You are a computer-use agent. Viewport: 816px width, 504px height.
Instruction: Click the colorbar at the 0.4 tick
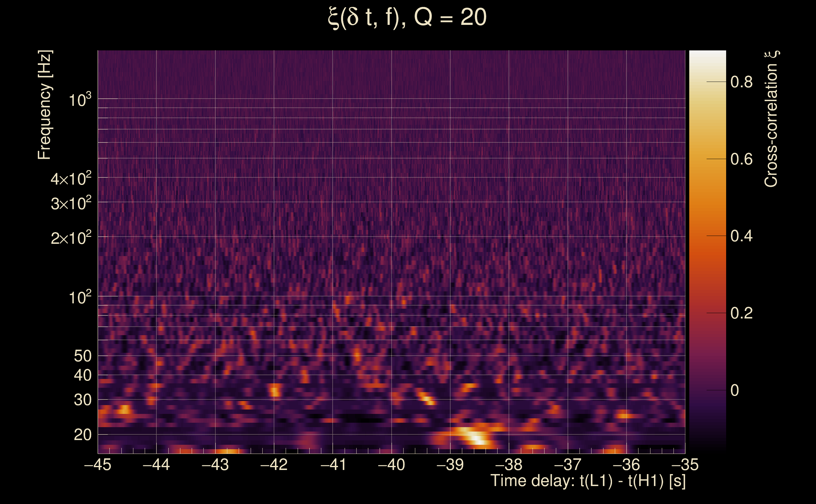pyautogui.click(x=707, y=236)
